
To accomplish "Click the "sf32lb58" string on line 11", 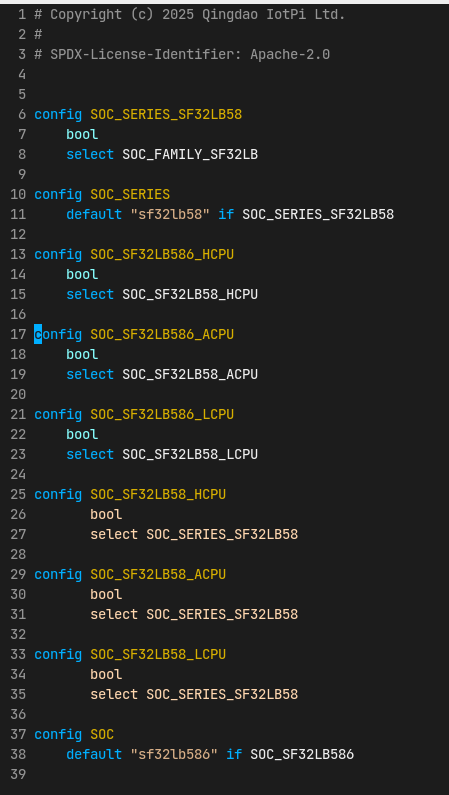I will 170,214.
